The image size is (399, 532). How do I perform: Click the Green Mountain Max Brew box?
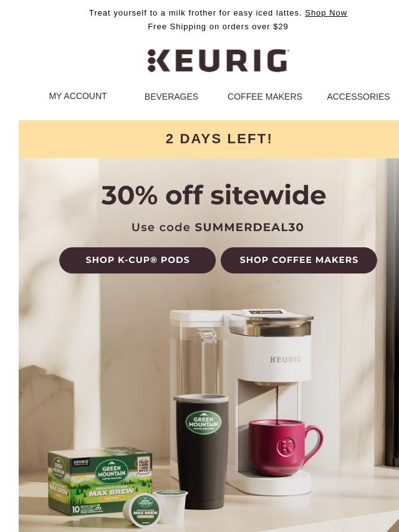coord(99,481)
